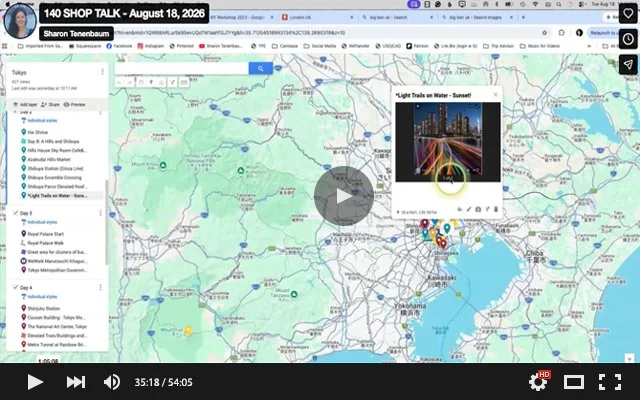Screen dimensions: 640x400
Task: Select Royal Palace Start list item
Action: pyautogui.click(x=46, y=234)
